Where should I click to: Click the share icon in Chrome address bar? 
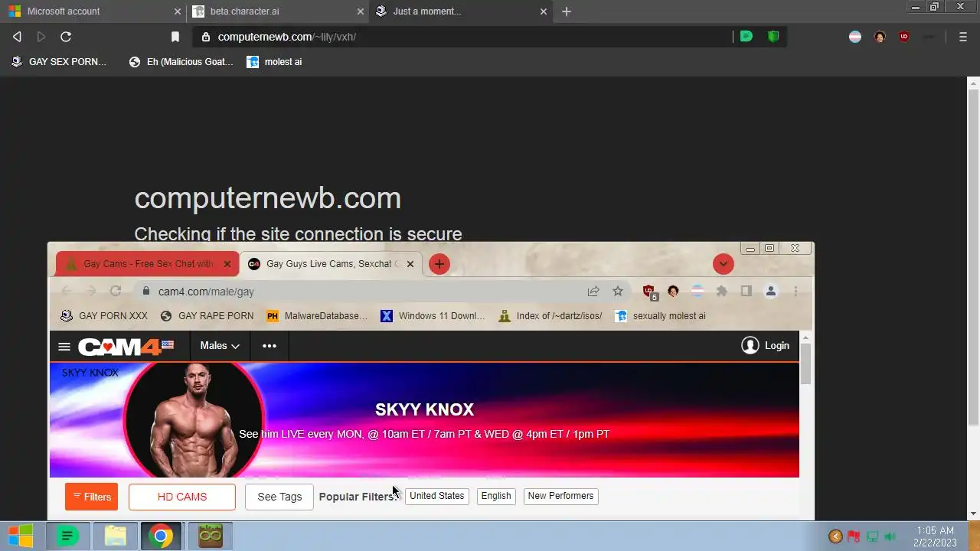pos(593,291)
